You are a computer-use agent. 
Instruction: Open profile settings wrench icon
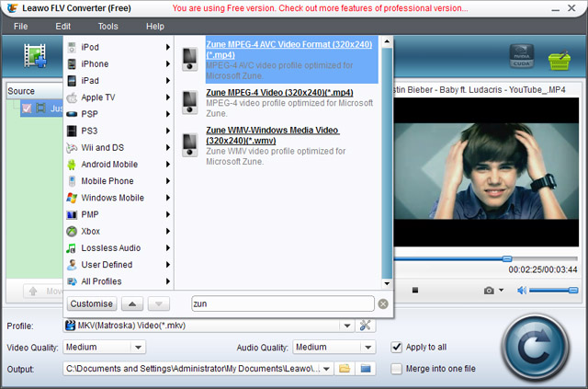(365, 326)
